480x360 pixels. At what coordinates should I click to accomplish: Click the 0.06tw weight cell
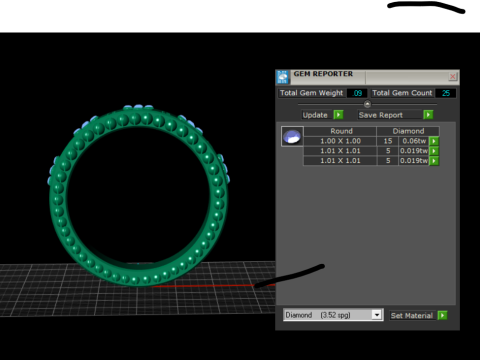click(414, 141)
